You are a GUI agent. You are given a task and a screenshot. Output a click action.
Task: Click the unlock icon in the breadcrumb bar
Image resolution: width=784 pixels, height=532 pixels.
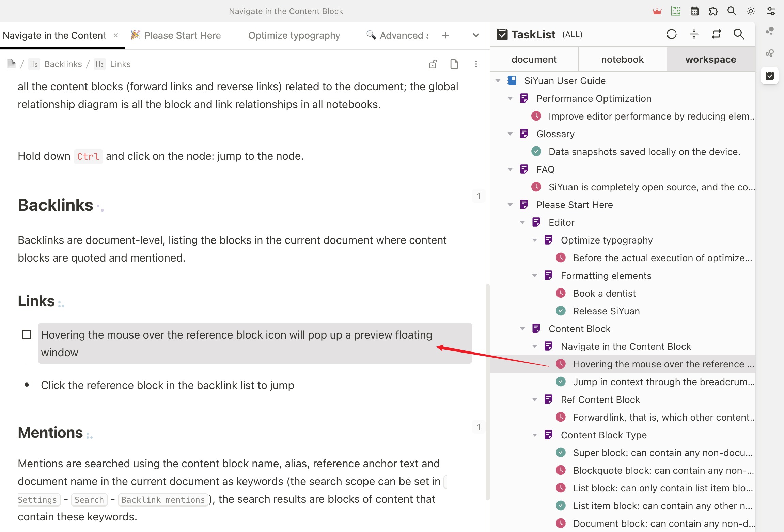click(x=433, y=64)
